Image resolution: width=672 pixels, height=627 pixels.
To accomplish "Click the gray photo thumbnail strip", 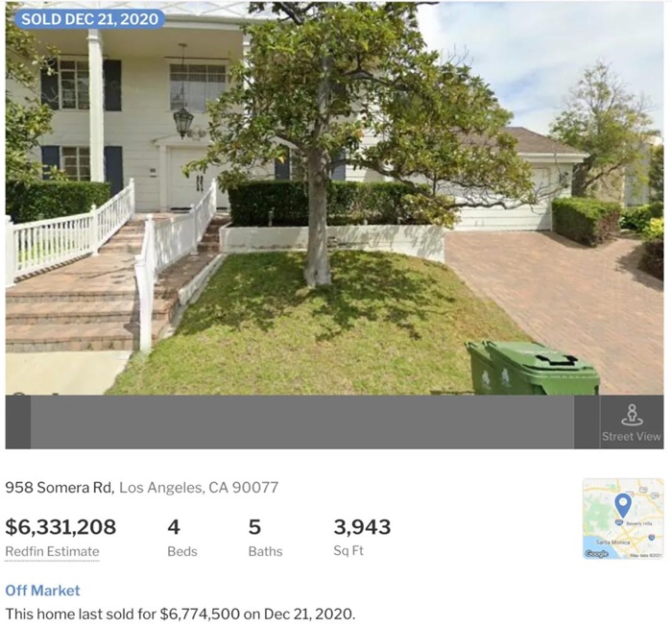I will click(302, 422).
